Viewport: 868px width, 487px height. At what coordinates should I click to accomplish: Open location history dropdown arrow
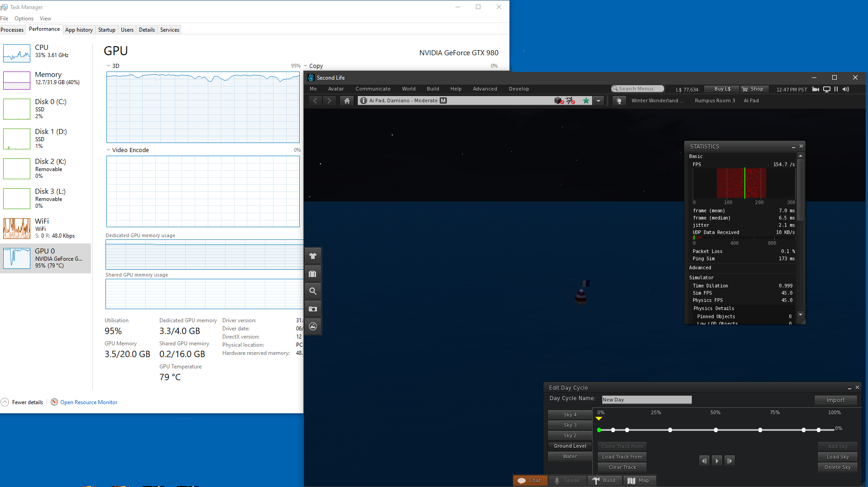click(x=599, y=100)
